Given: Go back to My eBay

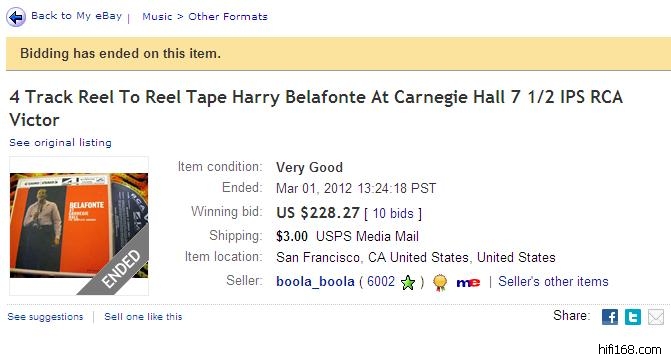Looking at the screenshot, I should click(x=76, y=16).
